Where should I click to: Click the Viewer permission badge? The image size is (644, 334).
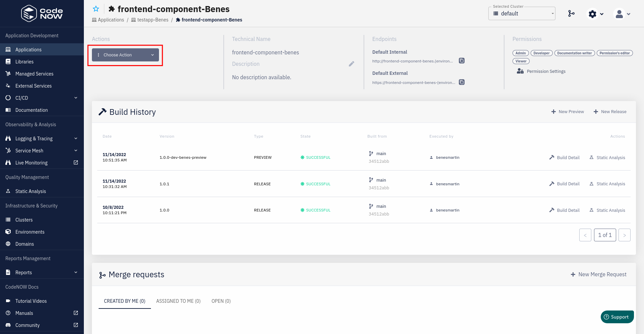(x=521, y=61)
